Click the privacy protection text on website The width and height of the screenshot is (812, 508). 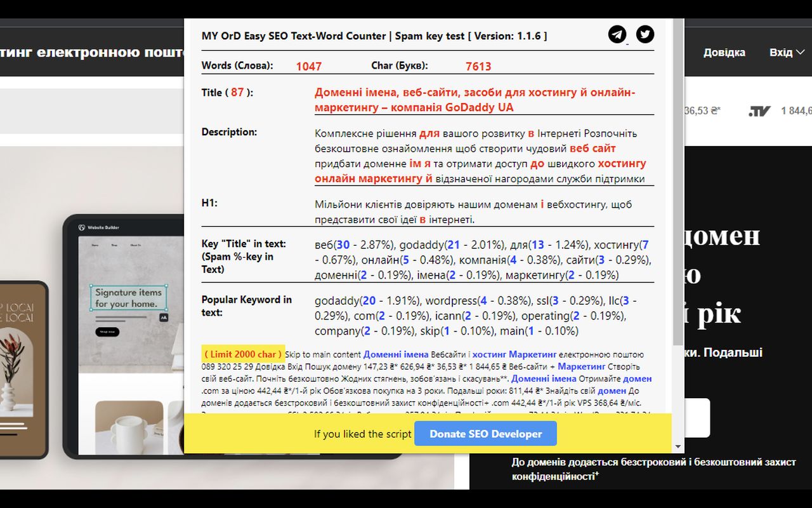click(653, 469)
